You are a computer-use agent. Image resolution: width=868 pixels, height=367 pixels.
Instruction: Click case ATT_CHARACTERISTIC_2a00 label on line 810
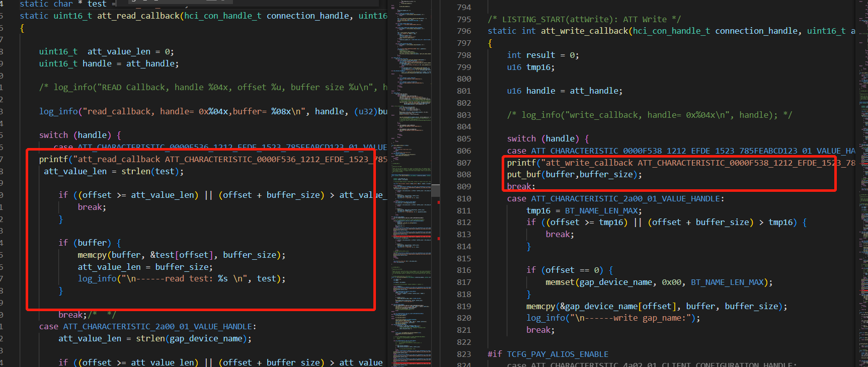click(x=616, y=198)
